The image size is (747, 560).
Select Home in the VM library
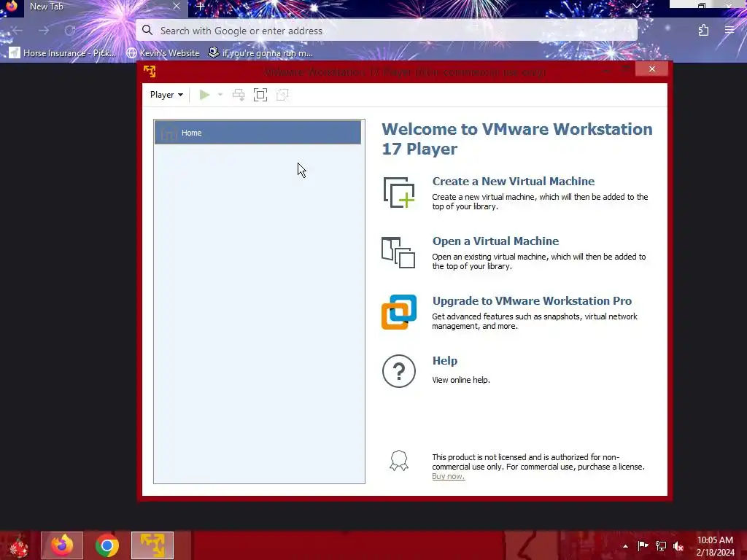[258, 133]
